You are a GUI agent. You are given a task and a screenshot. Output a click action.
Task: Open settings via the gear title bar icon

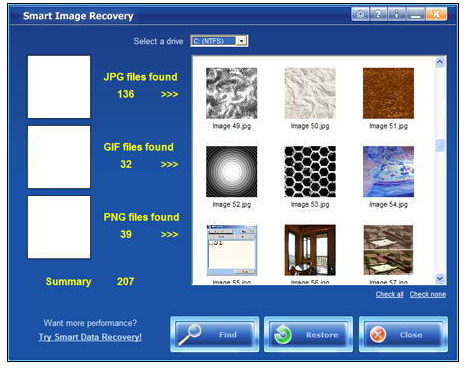pyautogui.click(x=360, y=14)
